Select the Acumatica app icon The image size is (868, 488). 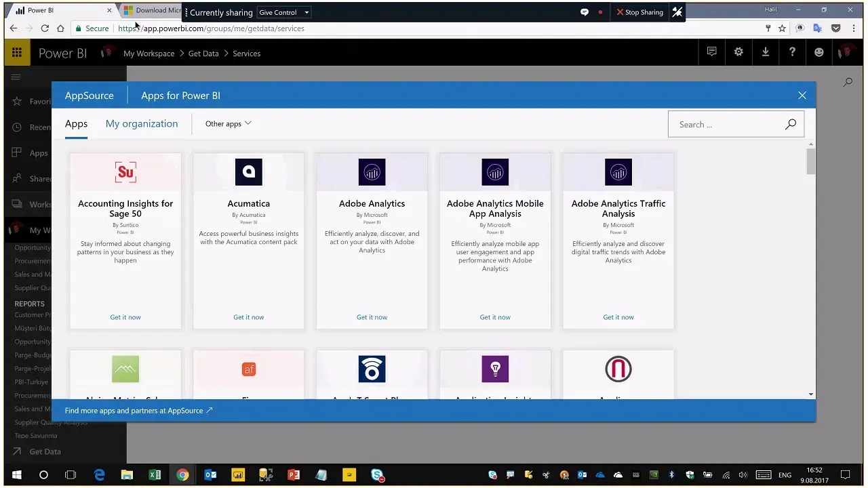point(249,172)
